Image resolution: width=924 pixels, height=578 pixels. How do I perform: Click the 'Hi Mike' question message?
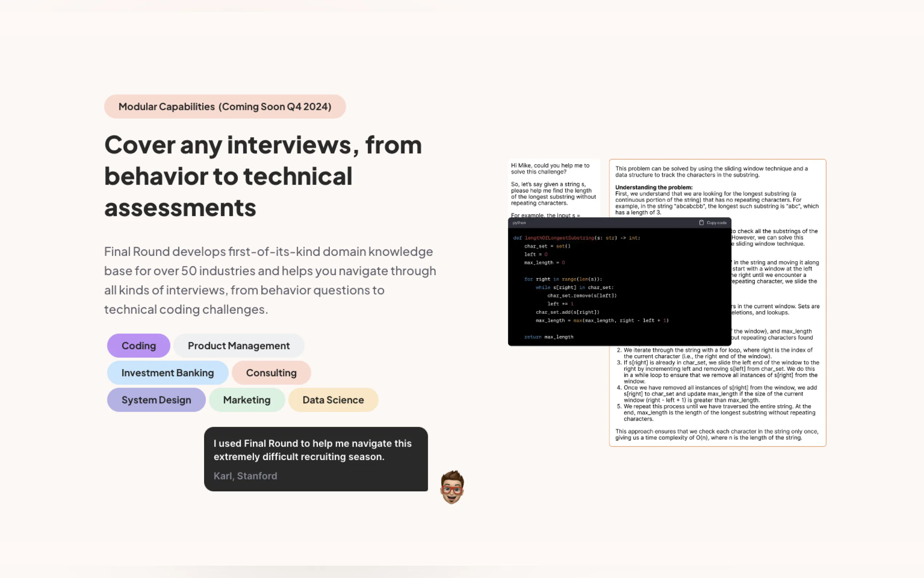pyautogui.click(x=553, y=188)
